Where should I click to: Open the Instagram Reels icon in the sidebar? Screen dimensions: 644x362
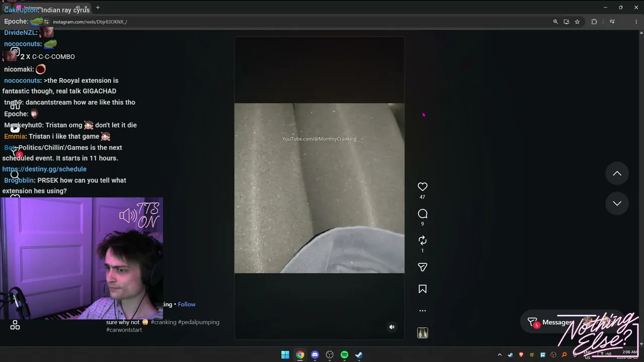click(15, 128)
